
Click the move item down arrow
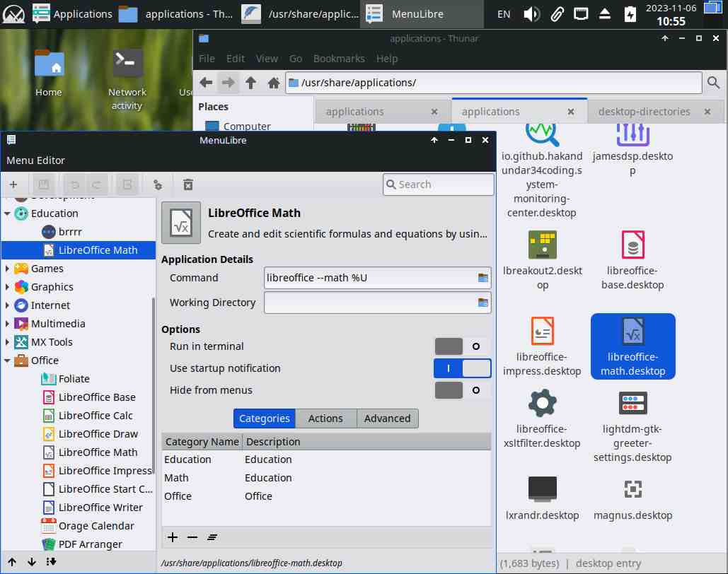[x=32, y=562]
